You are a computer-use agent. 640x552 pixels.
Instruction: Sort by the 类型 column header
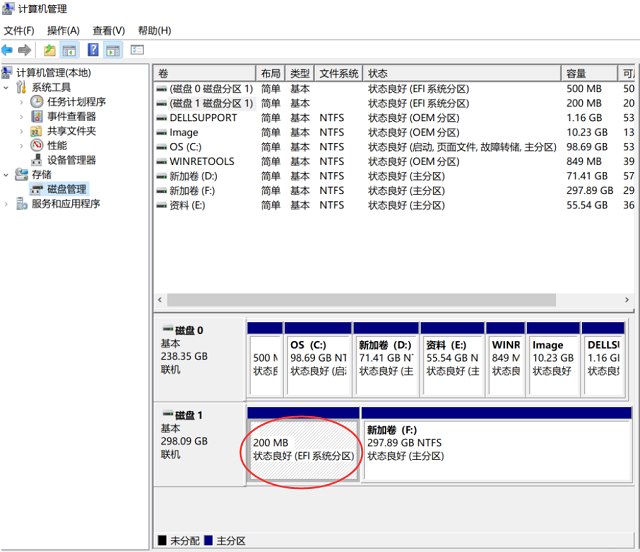(x=300, y=73)
